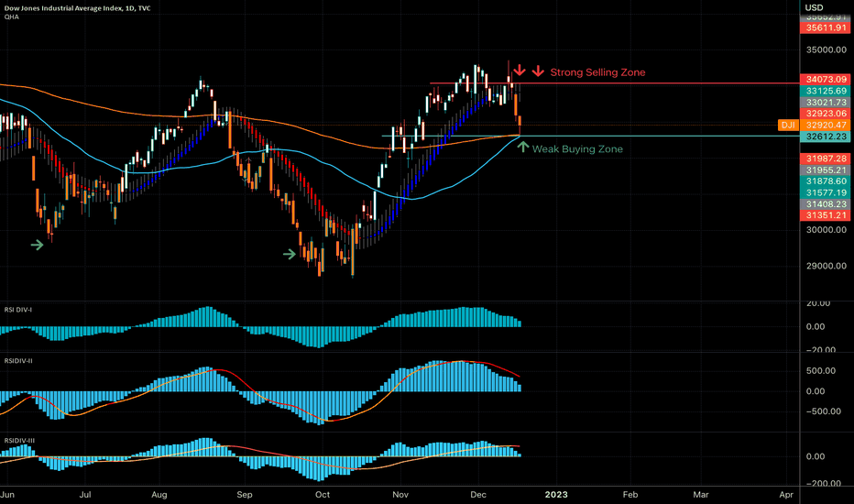
Task: Click the 35611.91 price label
Action: [x=825, y=27]
